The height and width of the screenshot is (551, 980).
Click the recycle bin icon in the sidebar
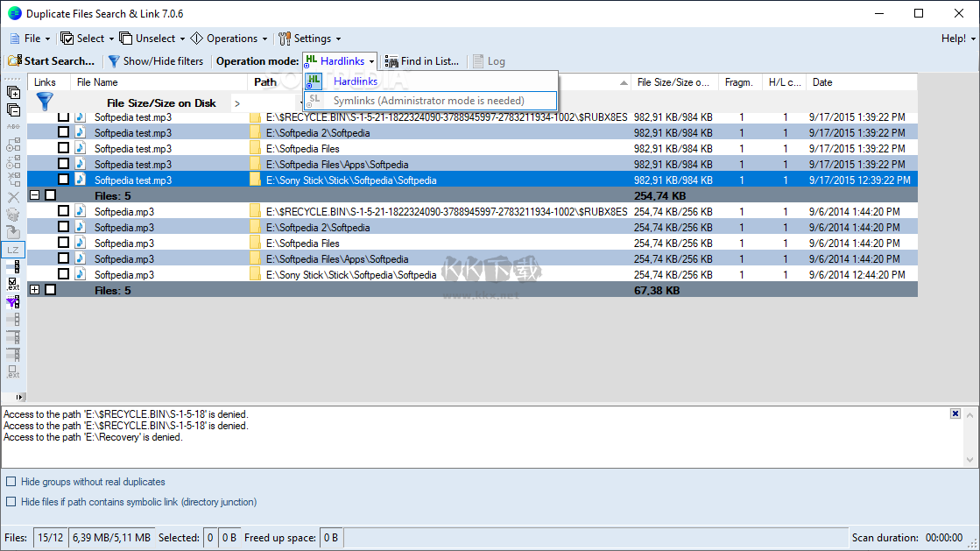click(13, 215)
